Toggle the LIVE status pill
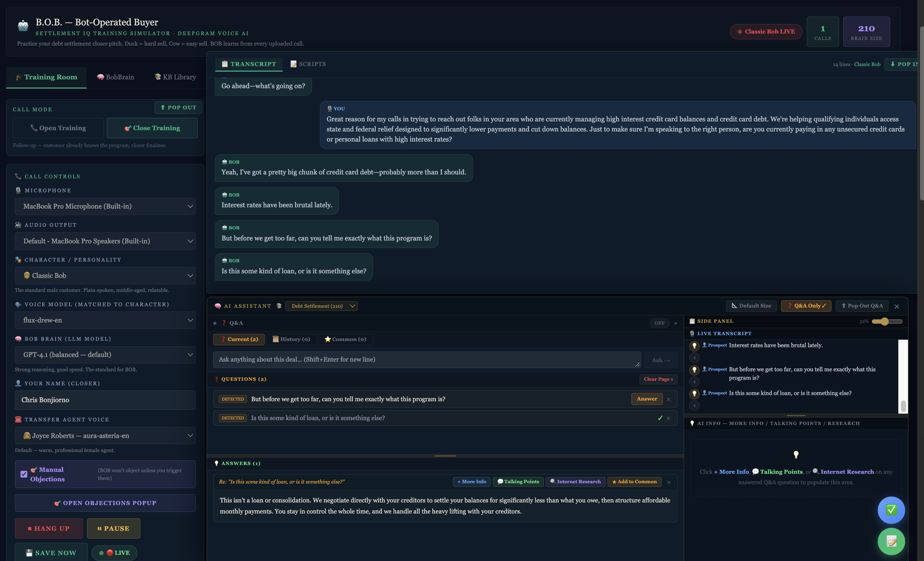This screenshot has height=561, width=924. click(114, 553)
